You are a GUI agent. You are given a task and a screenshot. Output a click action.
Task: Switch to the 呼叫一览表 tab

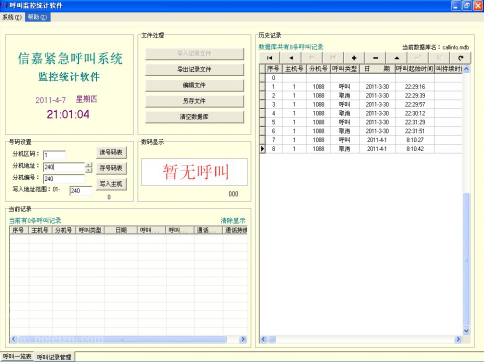(17, 356)
